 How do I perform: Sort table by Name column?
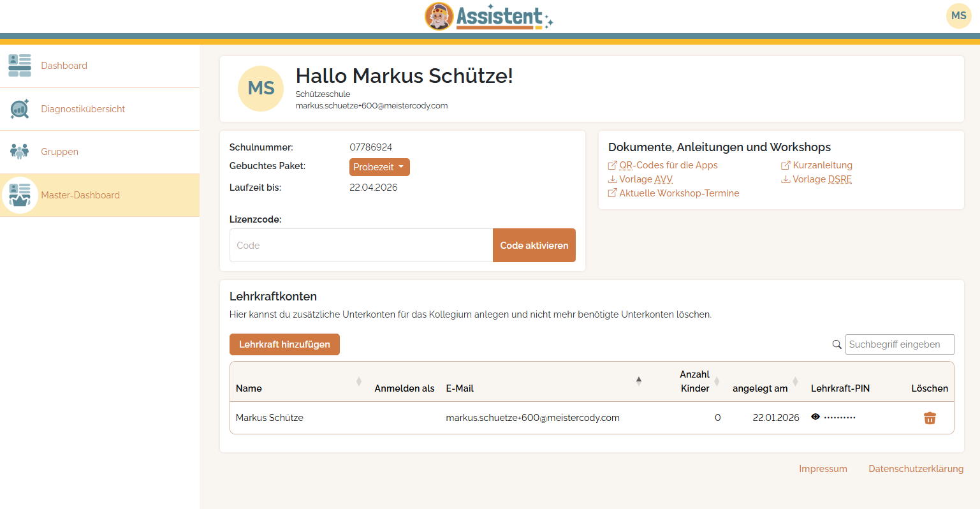click(358, 381)
